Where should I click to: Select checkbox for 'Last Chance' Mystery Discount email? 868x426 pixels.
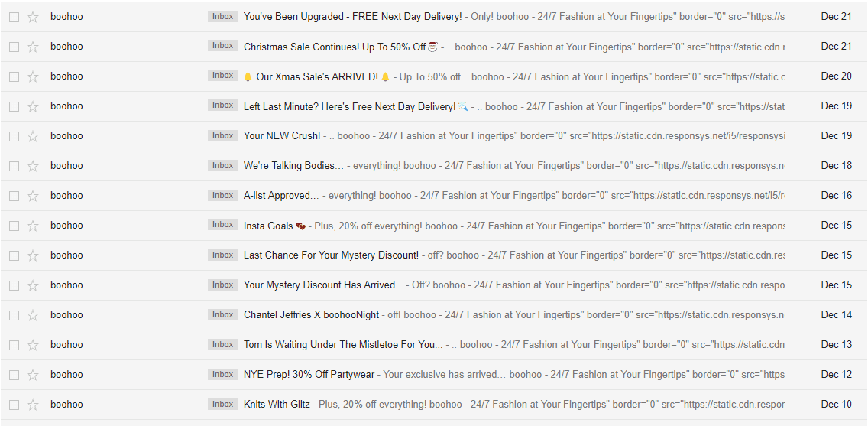point(14,255)
